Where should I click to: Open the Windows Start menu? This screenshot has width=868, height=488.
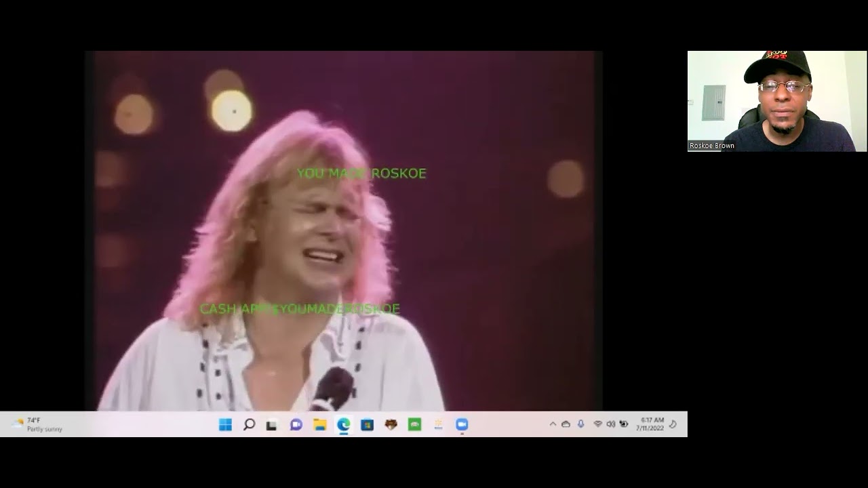pyautogui.click(x=225, y=424)
